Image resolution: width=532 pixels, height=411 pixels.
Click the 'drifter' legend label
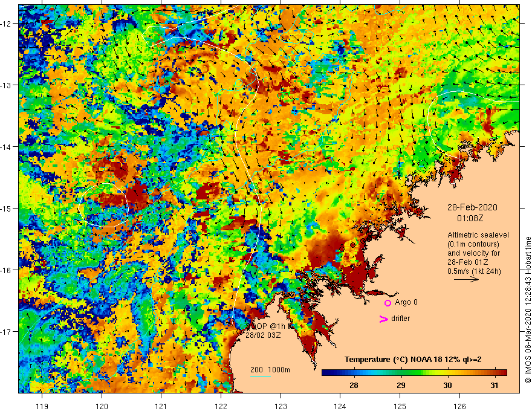(400, 319)
